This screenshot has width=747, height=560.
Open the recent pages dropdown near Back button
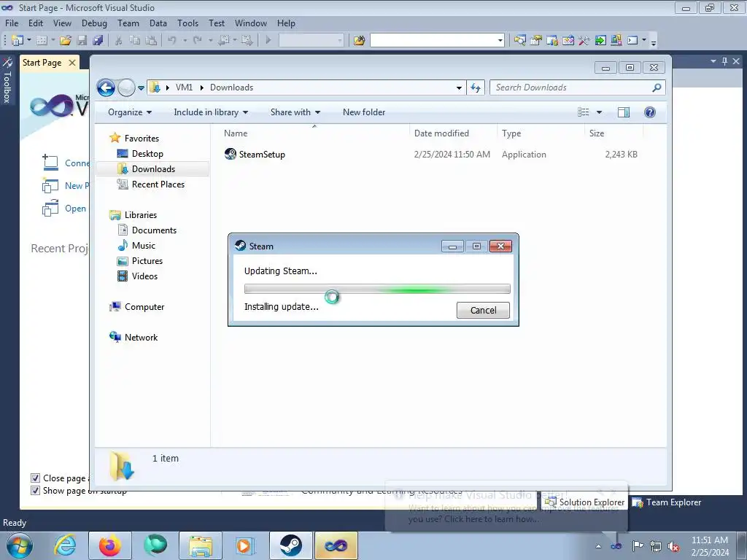click(141, 88)
